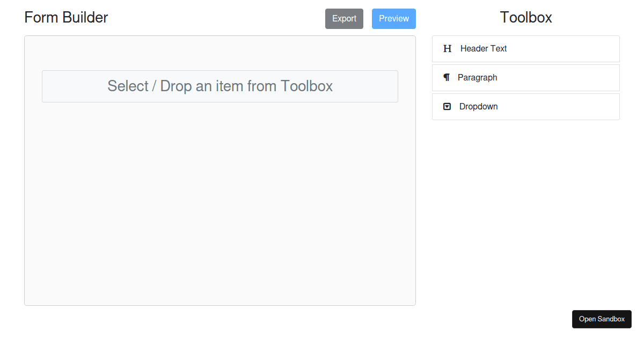Screen dimensions: 644x338
Task: Insert a Dropdown field into the form
Action: coord(478,106)
